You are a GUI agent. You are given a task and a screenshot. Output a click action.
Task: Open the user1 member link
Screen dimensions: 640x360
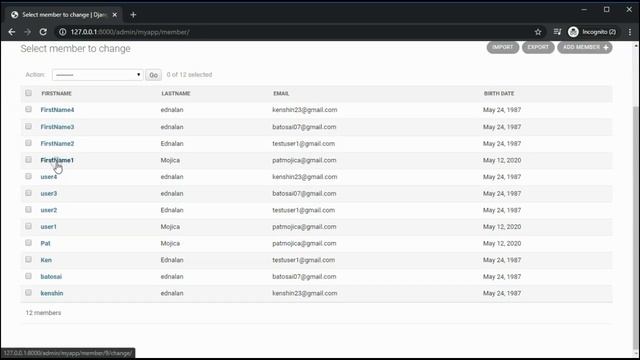(x=49, y=227)
